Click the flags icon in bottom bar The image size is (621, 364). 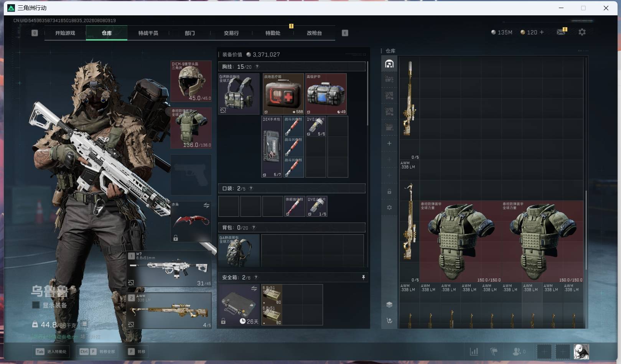[x=494, y=351]
